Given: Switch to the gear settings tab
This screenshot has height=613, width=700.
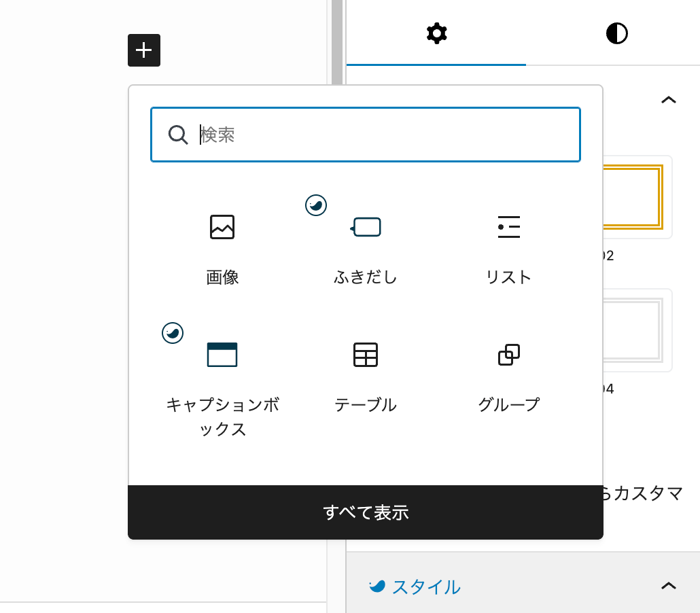Looking at the screenshot, I should click(436, 33).
